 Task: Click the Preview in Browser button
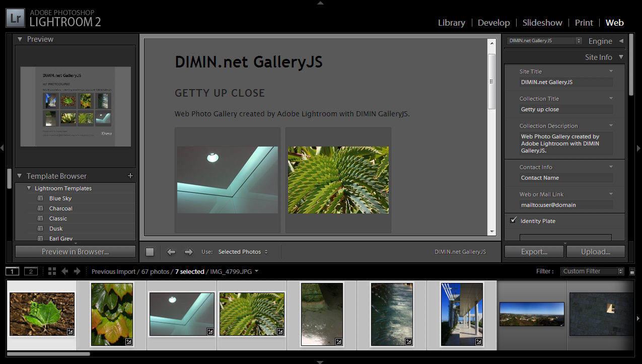click(76, 252)
